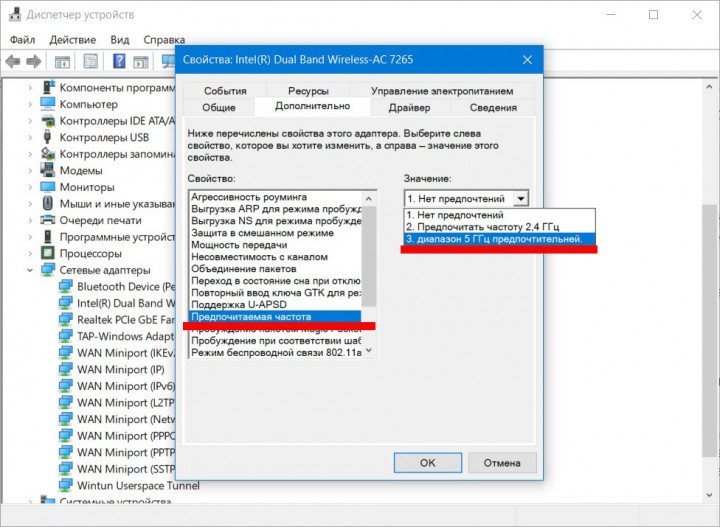
Task: Click the Realtek PCIe GbE adapter icon
Action: 65,320
